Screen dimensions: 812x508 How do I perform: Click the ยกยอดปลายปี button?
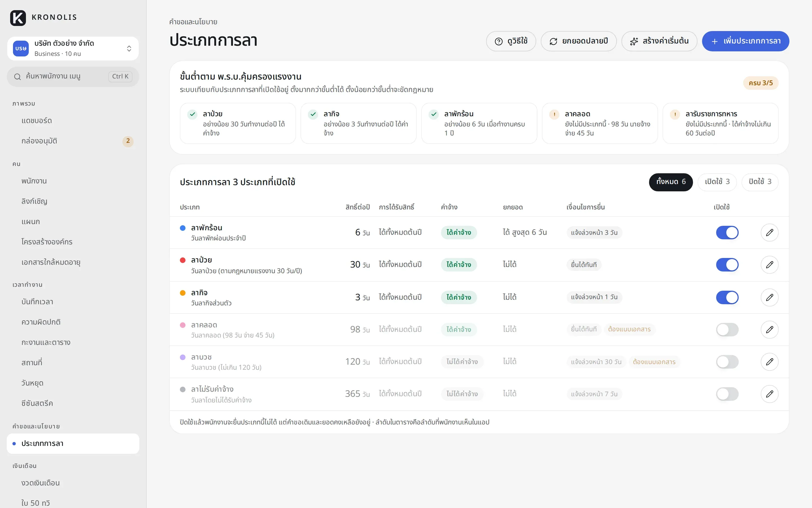[x=579, y=41]
